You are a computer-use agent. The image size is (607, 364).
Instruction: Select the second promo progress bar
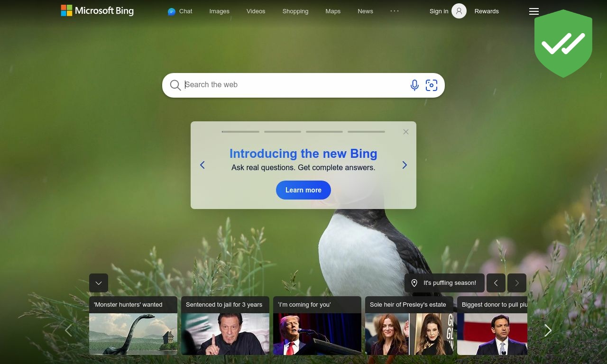click(283, 132)
